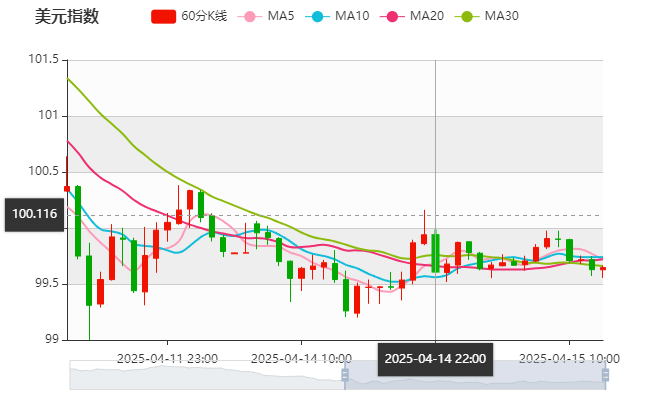Click the 2025-04-14 10:00 axis label
The height and width of the screenshot is (400, 670).
click(301, 359)
